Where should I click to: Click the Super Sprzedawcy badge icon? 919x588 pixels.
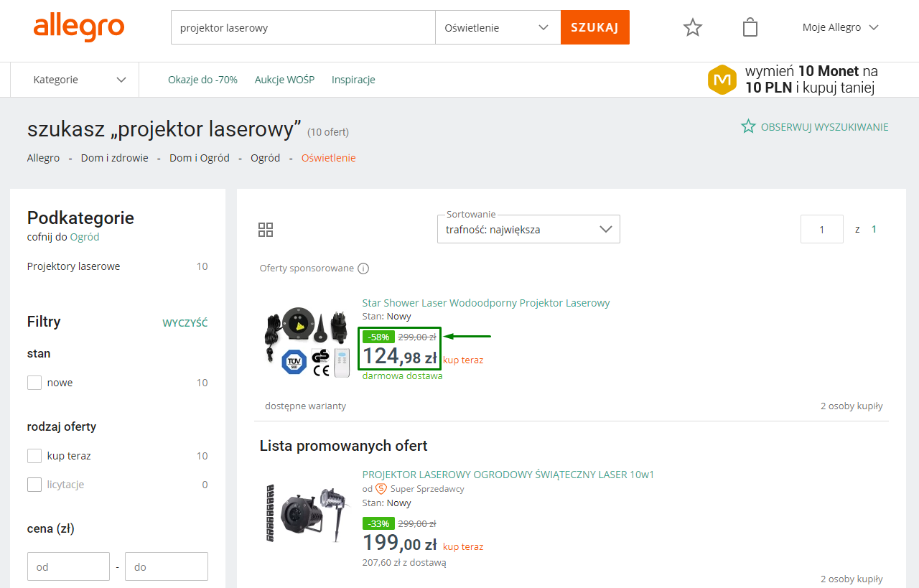pyautogui.click(x=381, y=489)
